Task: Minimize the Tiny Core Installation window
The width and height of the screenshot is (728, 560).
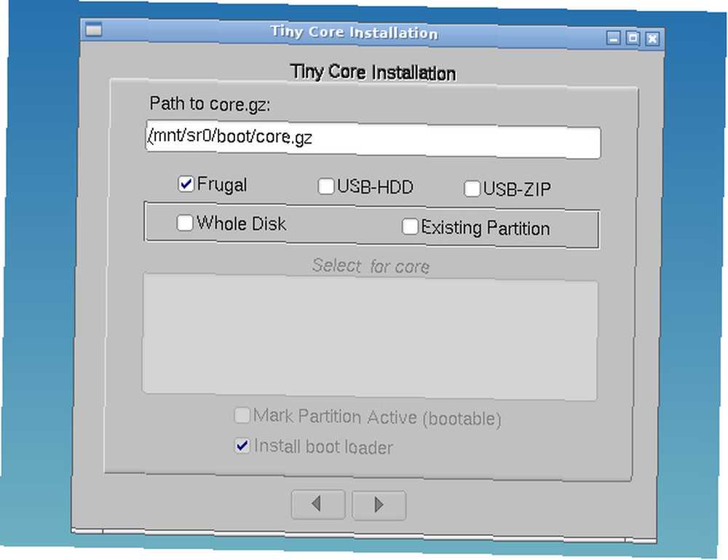Action: (613, 38)
